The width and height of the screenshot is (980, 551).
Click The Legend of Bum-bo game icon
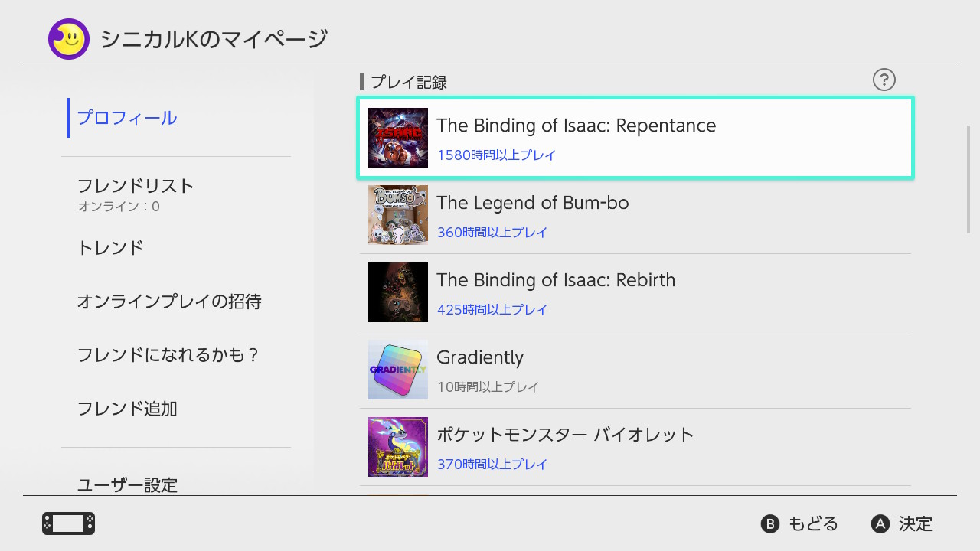398,215
